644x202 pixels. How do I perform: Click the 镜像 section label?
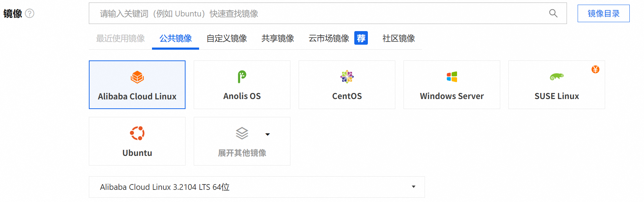(x=13, y=14)
